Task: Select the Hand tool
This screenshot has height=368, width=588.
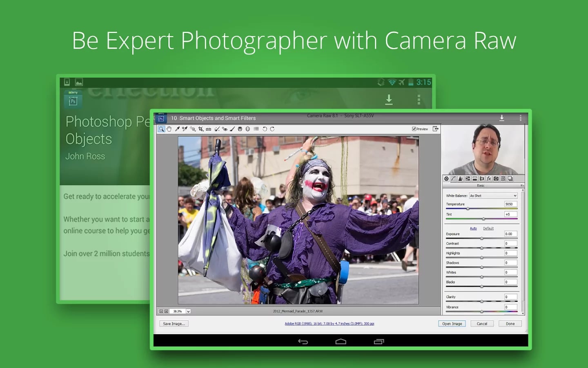Action: tap(169, 129)
